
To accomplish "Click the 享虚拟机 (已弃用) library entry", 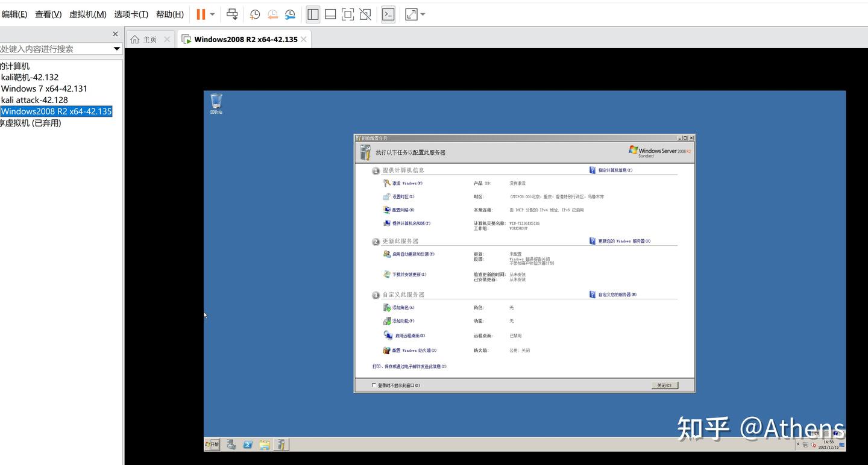I will [x=31, y=123].
